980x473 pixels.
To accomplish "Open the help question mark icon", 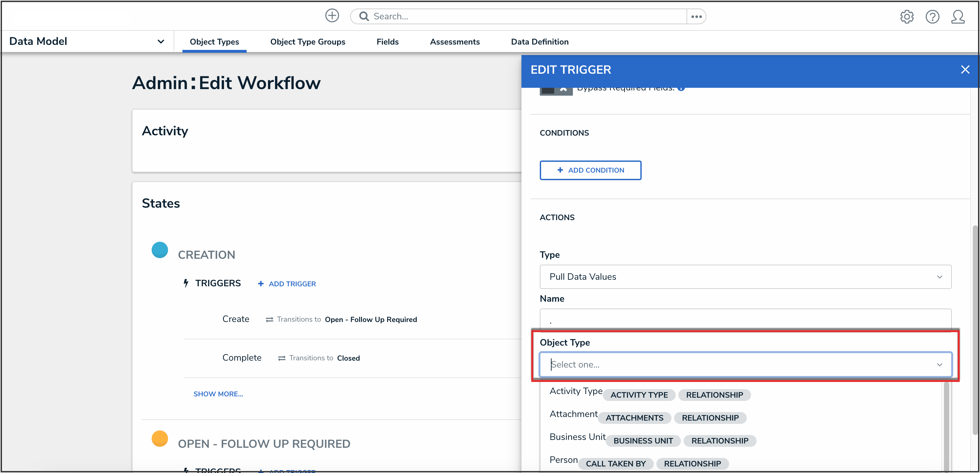I will tap(932, 16).
